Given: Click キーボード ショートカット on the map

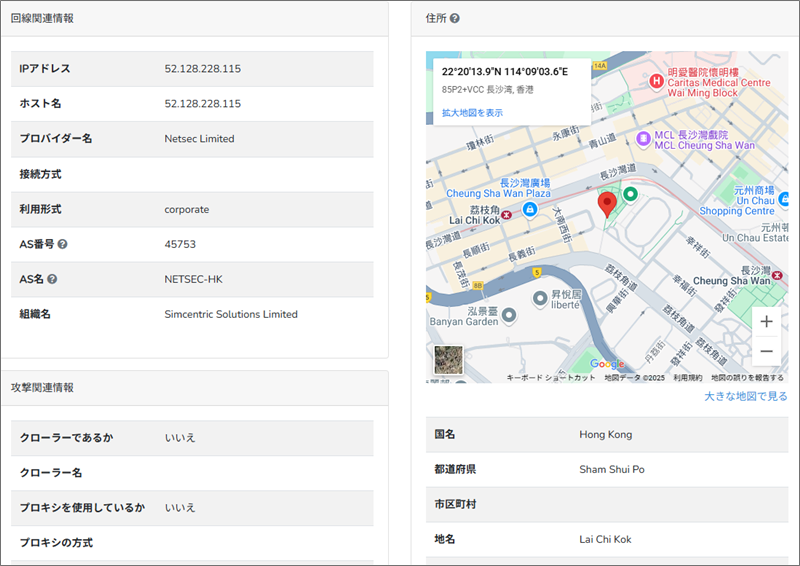Looking at the screenshot, I should pyautogui.click(x=551, y=378).
